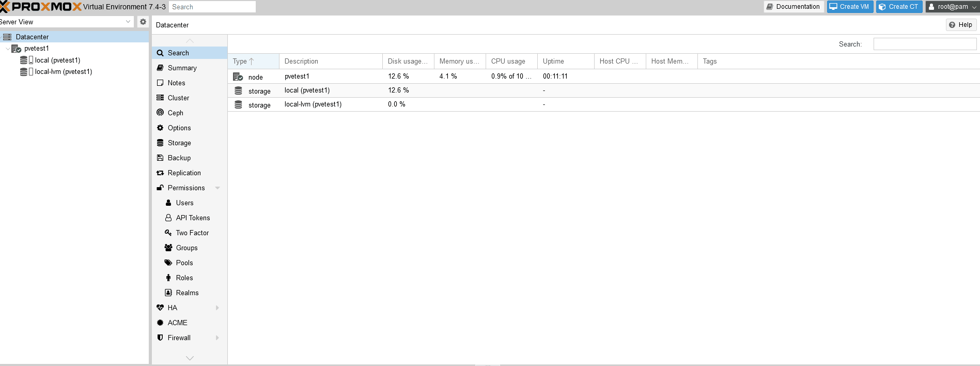Click the Replication arrows icon in sidebar

[160, 173]
